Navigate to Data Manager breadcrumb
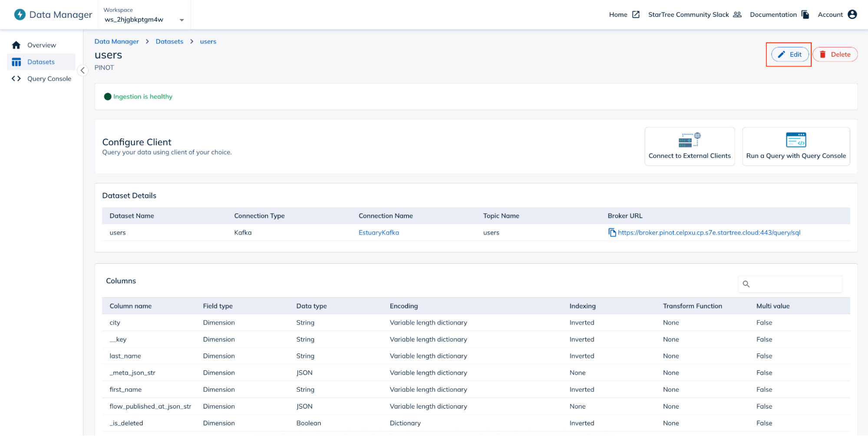868x436 pixels. coord(117,42)
